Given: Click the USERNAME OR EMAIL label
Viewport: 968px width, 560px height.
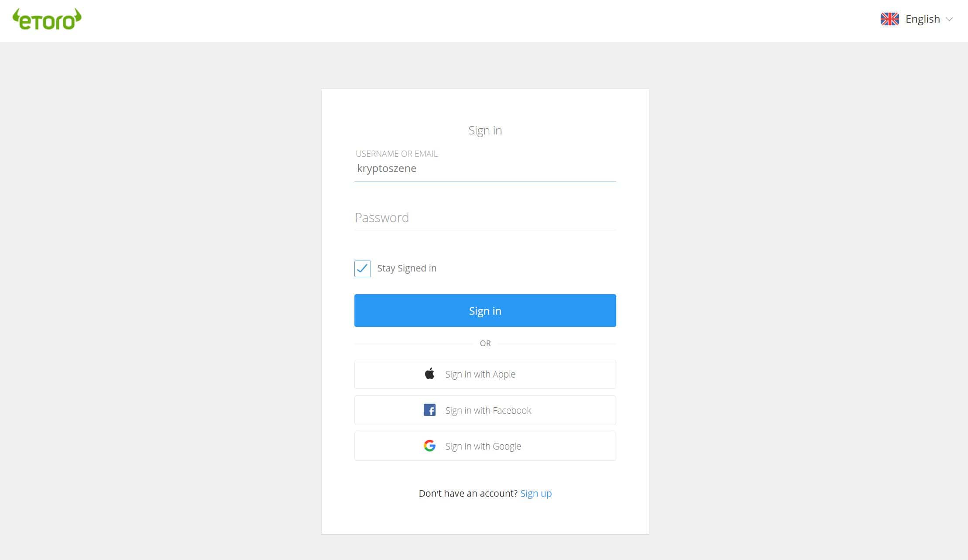Looking at the screenshot, I should click(x=396, y=154).
